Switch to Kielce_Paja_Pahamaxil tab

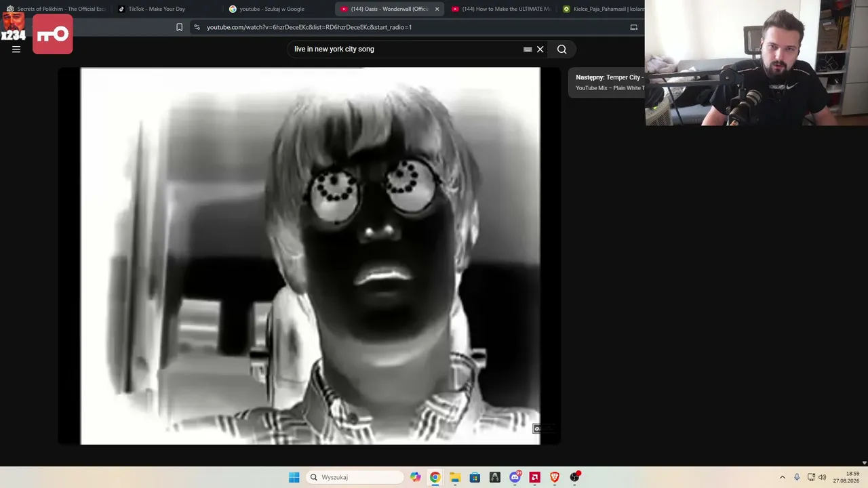click(x=602, y=9)
